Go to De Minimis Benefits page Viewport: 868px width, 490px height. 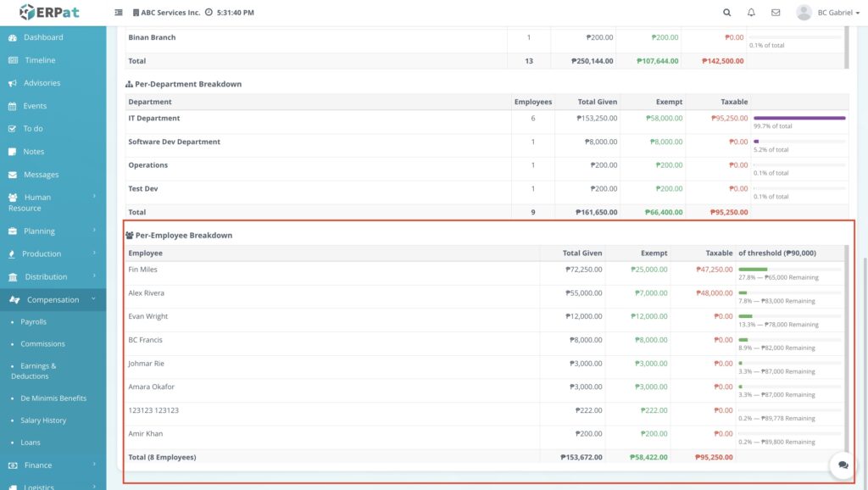click(x=53, y=398)
